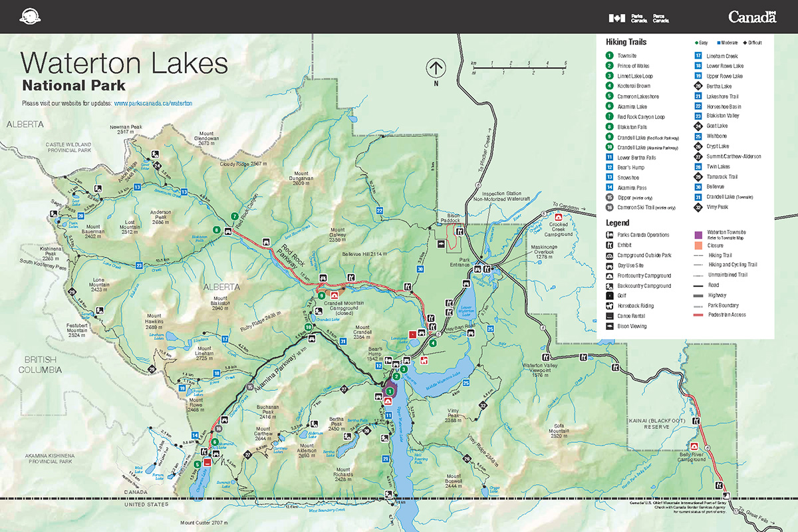Click the 'Sofa Mountain 2520 m' map label

point(559,431)
